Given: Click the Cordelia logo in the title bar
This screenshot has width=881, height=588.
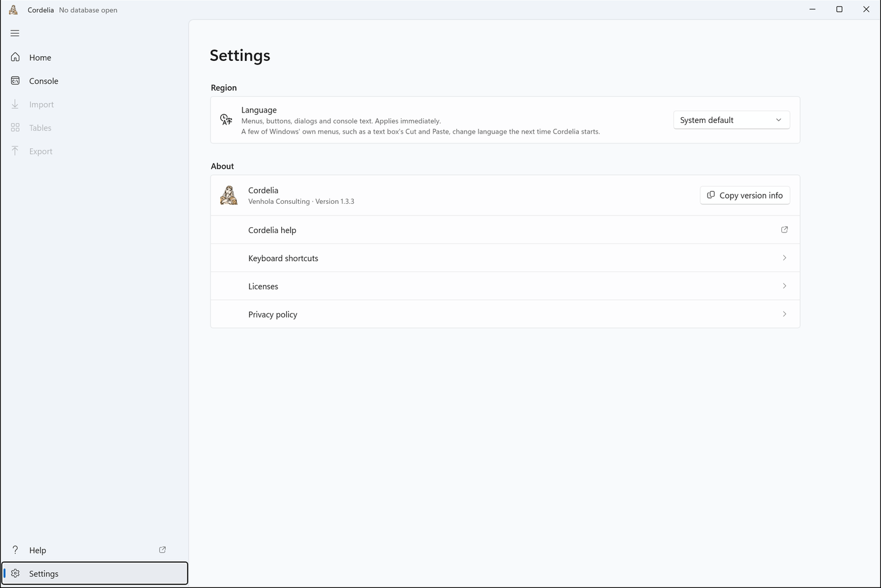Looking at the screenshot, I should [x=13, y=10].
